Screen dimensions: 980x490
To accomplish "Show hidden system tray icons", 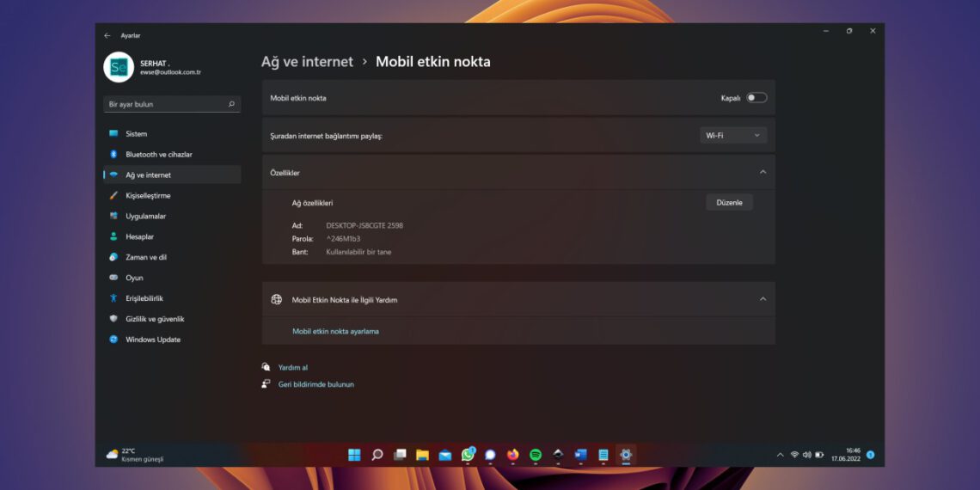I will click(780, 455).
